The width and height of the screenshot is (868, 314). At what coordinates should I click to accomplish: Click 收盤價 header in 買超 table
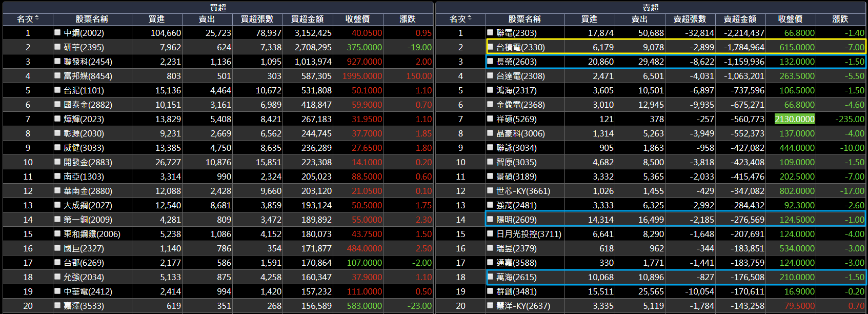coord(358,19)
